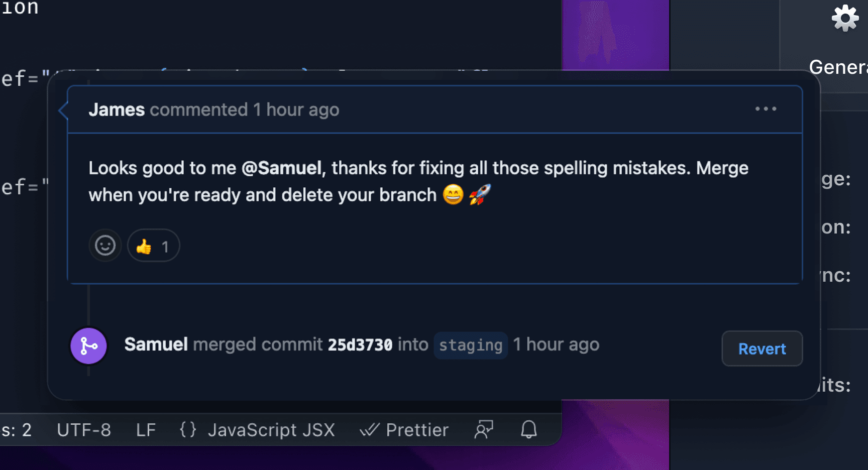Change the JavaScript JSX language mode

[271, 430]
